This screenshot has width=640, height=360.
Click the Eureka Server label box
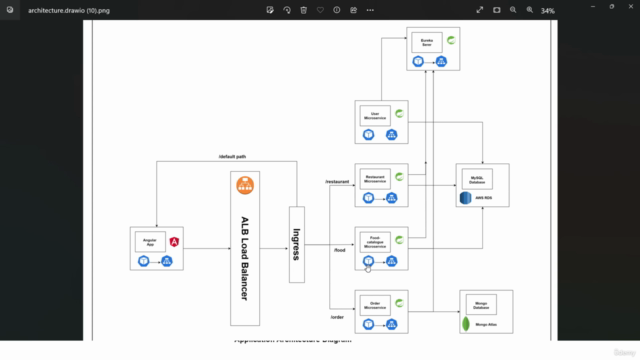click(427, 42)
